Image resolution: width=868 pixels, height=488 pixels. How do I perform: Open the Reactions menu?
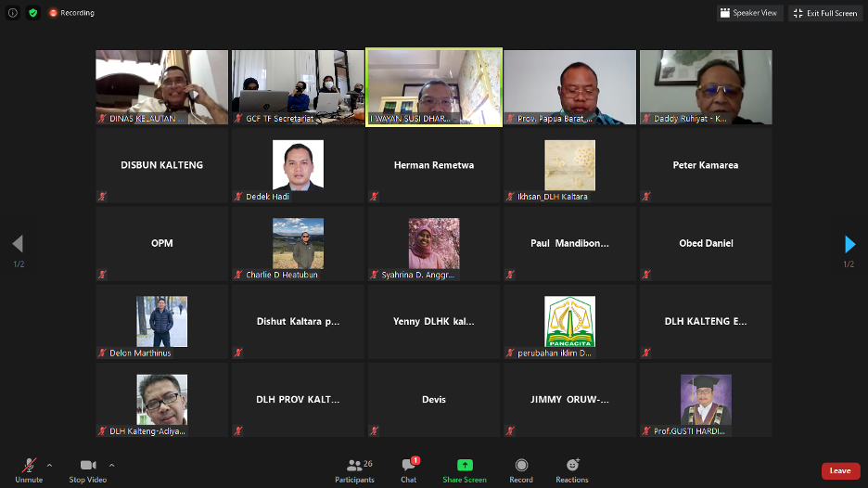[572, 469]
